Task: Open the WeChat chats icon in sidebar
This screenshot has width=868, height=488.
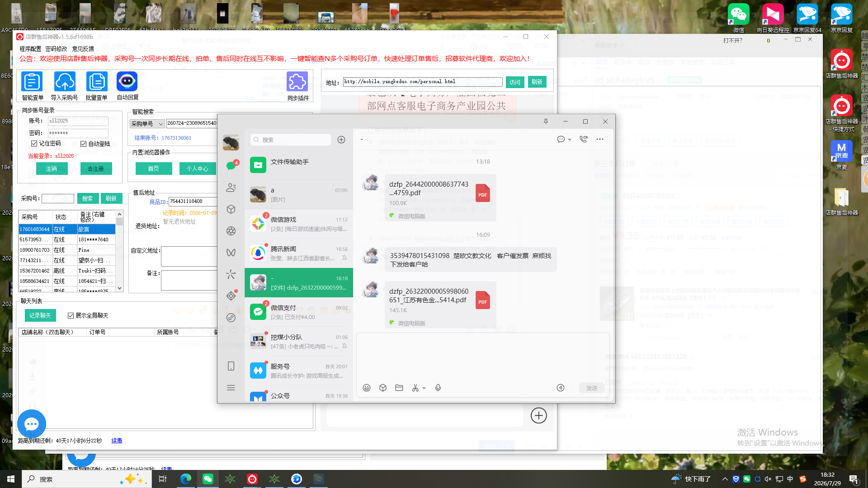Action: [x=231, y=165]
